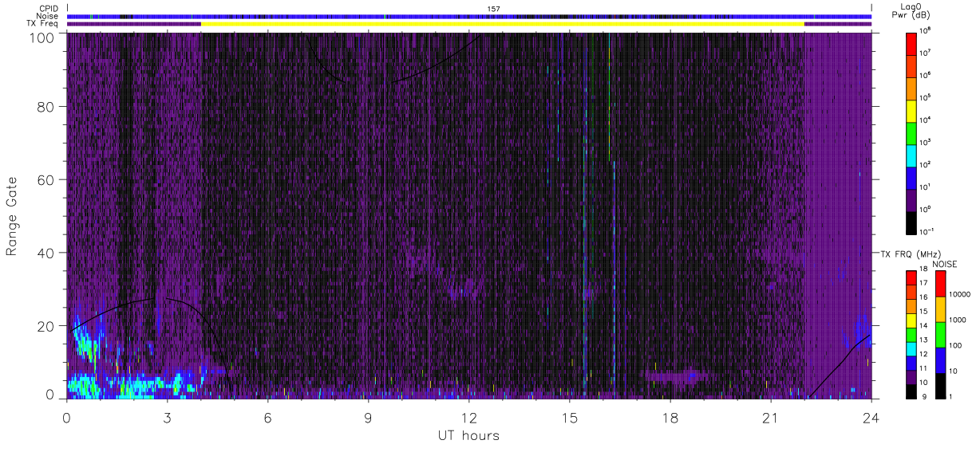Screen dimensions: 980x452
Task: Click the '12' tick on the UT hours axis
Action: coord(468,418)
